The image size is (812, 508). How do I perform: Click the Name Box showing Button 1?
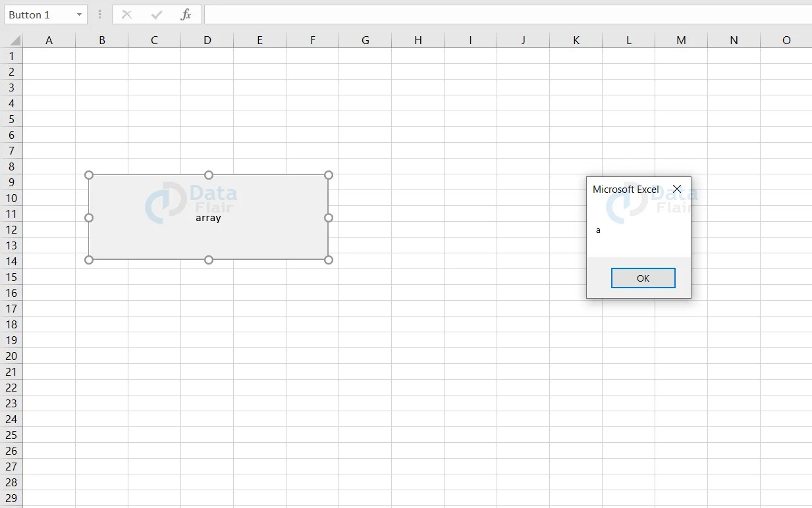tap(40, 14)
